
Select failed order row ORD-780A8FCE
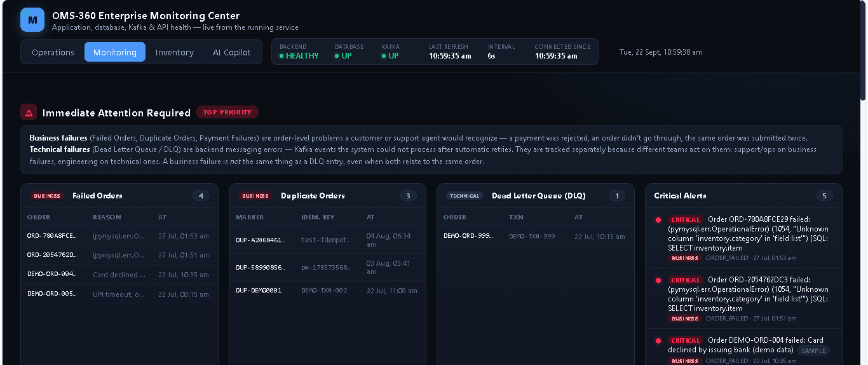pyautogui.click(x=119, y=236)
